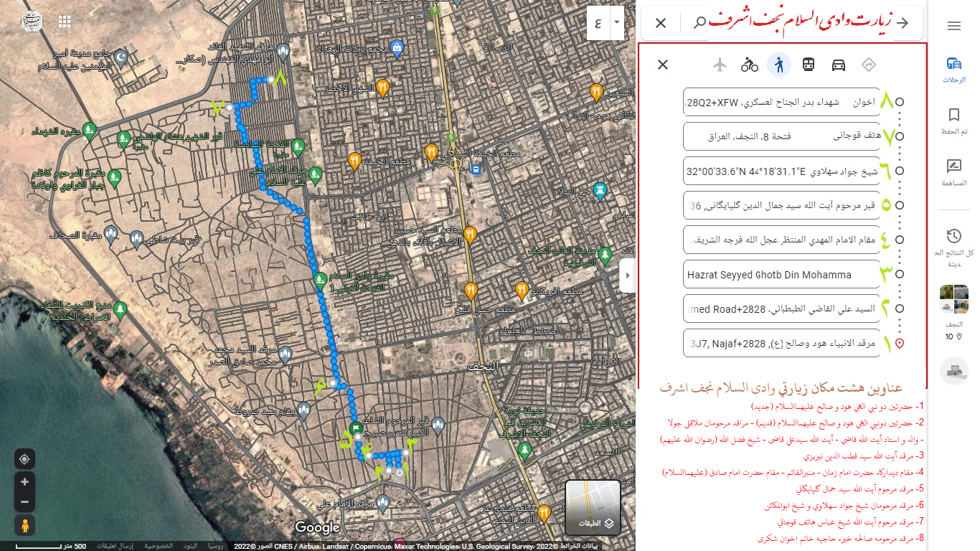Click the الفتحة السادسة green pin
The image size is (980, 551).
[x=299, y=148]
